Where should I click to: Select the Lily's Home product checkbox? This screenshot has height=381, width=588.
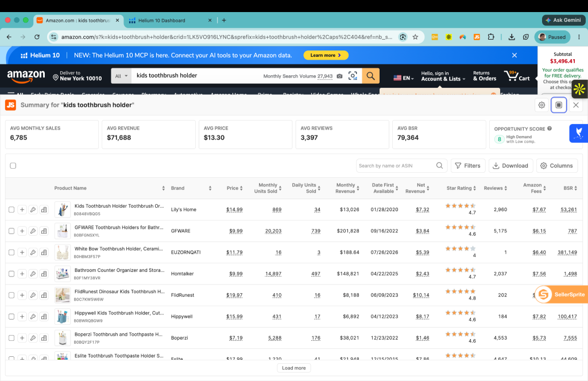click(x=11, y=210)
